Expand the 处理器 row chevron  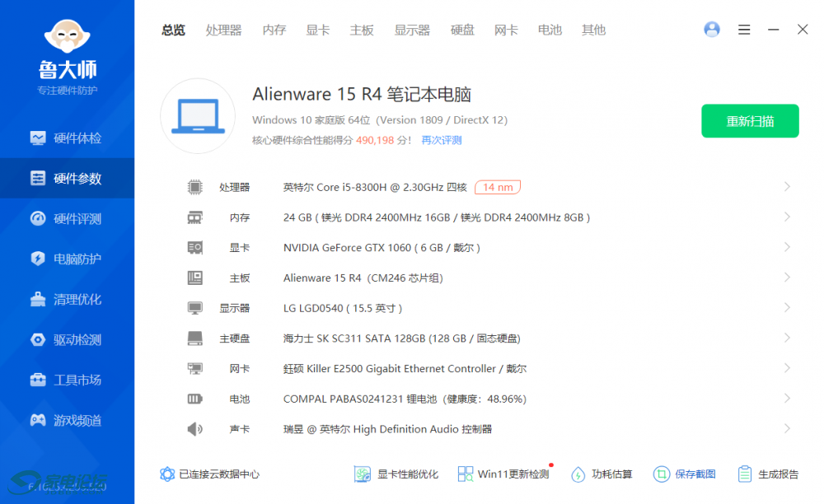point(787,186)
